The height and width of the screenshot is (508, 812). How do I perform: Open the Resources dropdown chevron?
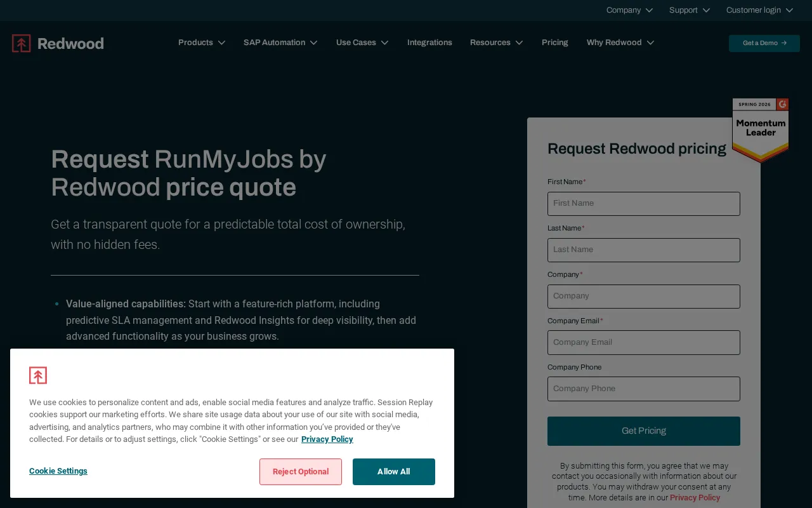(x=519, y=43)
